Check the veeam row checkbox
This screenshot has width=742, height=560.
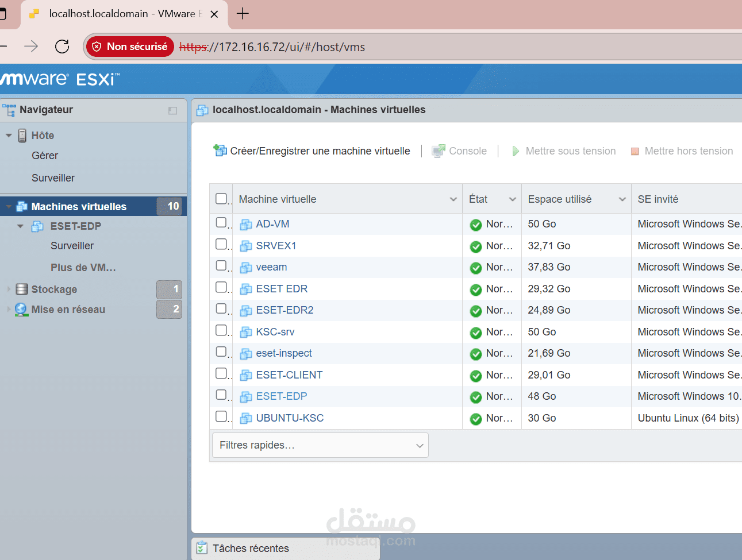pos(221,265)
